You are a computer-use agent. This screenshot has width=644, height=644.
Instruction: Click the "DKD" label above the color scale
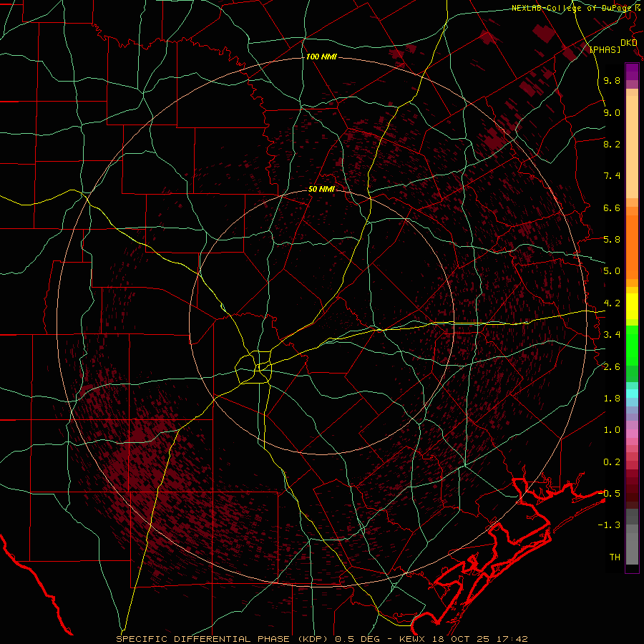point(628,43)
